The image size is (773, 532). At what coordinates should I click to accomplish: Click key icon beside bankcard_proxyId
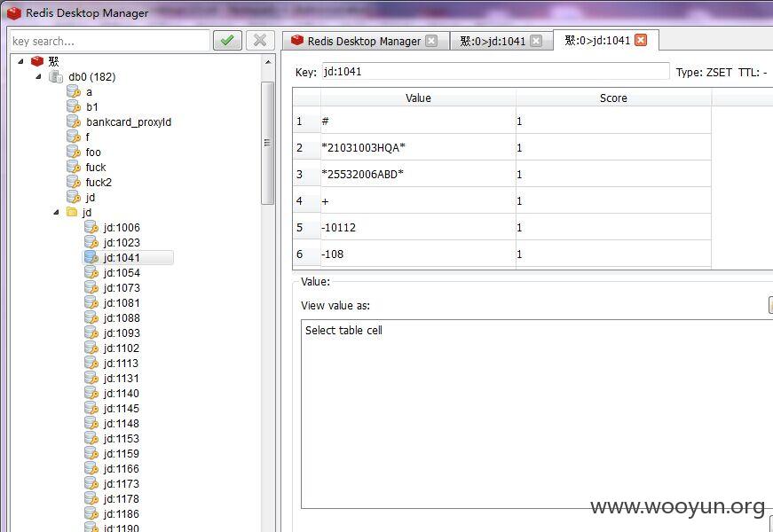74,121
